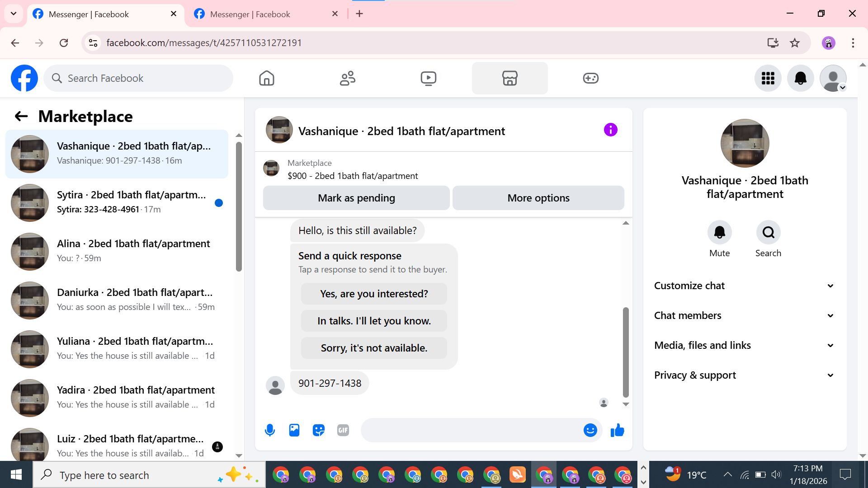Click the voice clip microphone icon
This screenshot has height=488, width=868.
tap(270, 430)
